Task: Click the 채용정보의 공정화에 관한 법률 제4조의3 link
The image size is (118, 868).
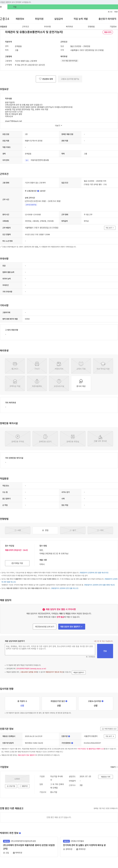Action: coord(94,573)
